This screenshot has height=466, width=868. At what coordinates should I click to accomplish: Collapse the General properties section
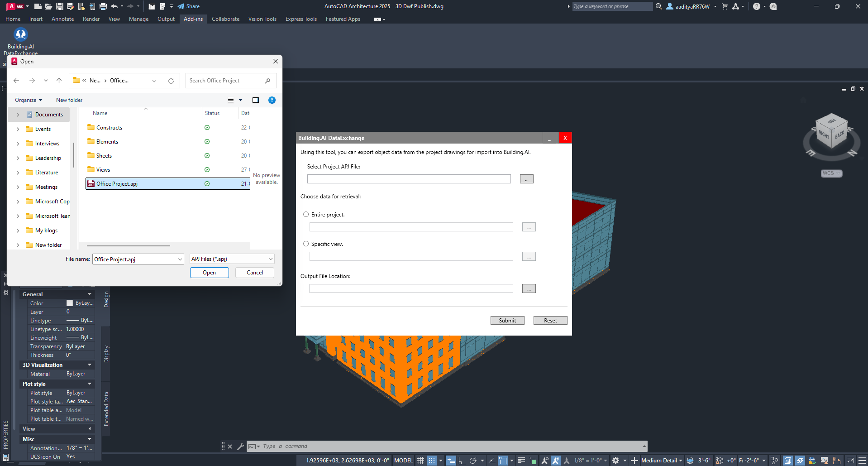click(90, 294)
